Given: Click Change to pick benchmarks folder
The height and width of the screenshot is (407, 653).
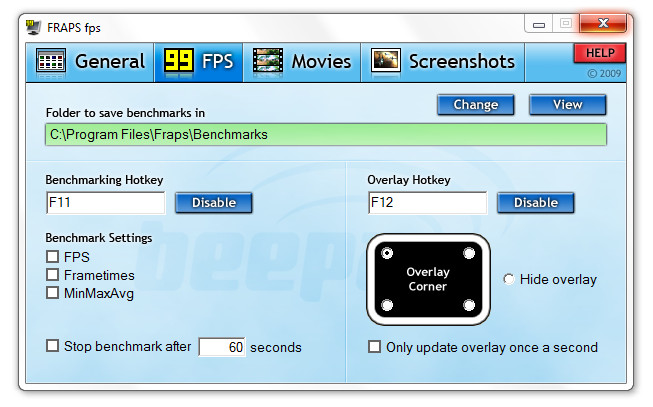Looking at the screenshot, I should 476,105.
